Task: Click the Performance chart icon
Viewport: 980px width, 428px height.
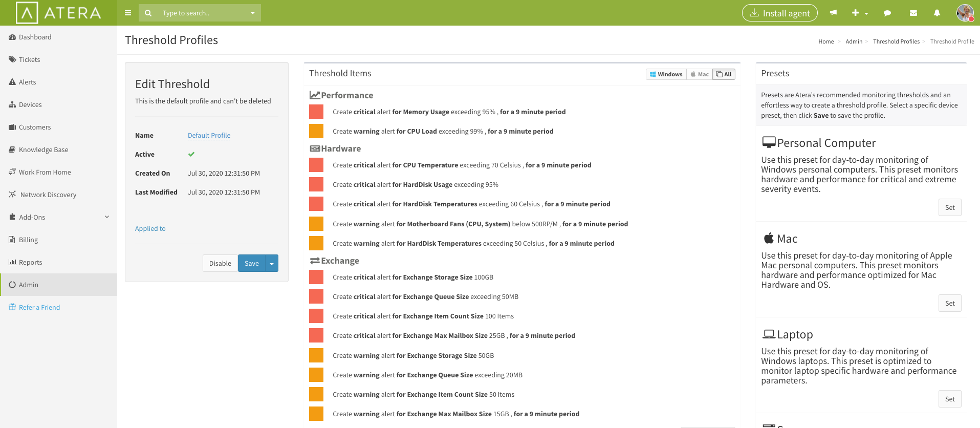Action: [315, 95]
